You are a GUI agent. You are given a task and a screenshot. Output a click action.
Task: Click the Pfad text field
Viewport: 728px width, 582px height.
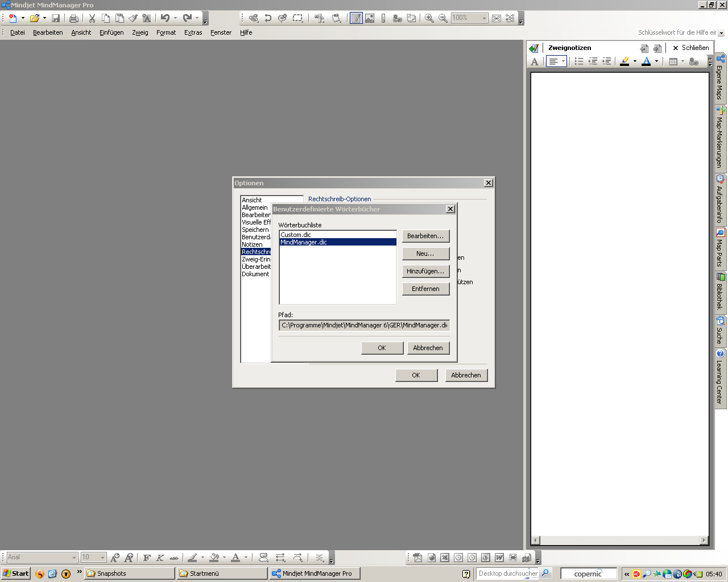coord(364,325)
